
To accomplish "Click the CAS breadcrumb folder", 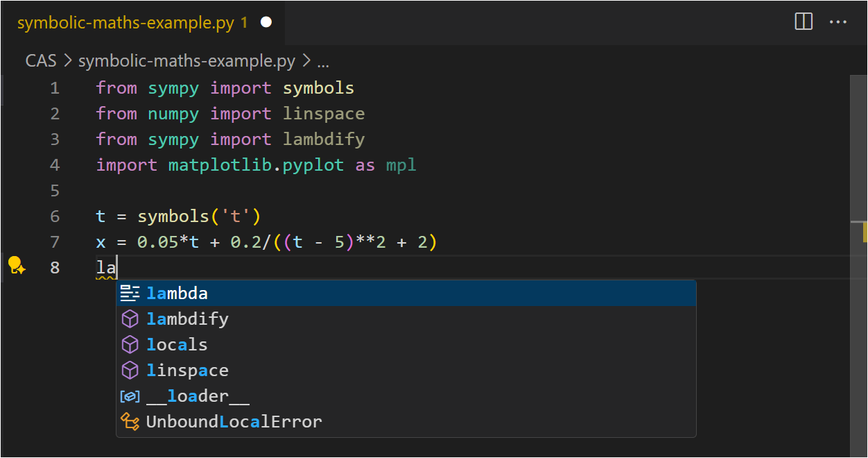I will click(x=41, y=61).
